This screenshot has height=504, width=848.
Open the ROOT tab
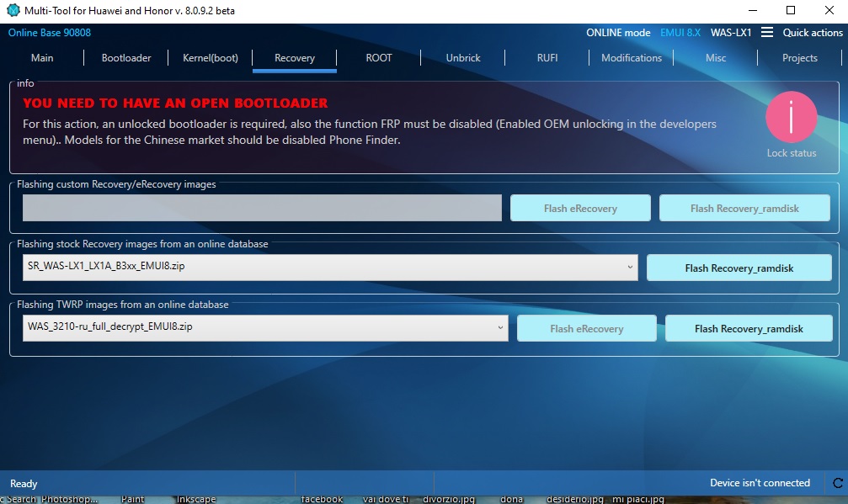tap(379, 58)
